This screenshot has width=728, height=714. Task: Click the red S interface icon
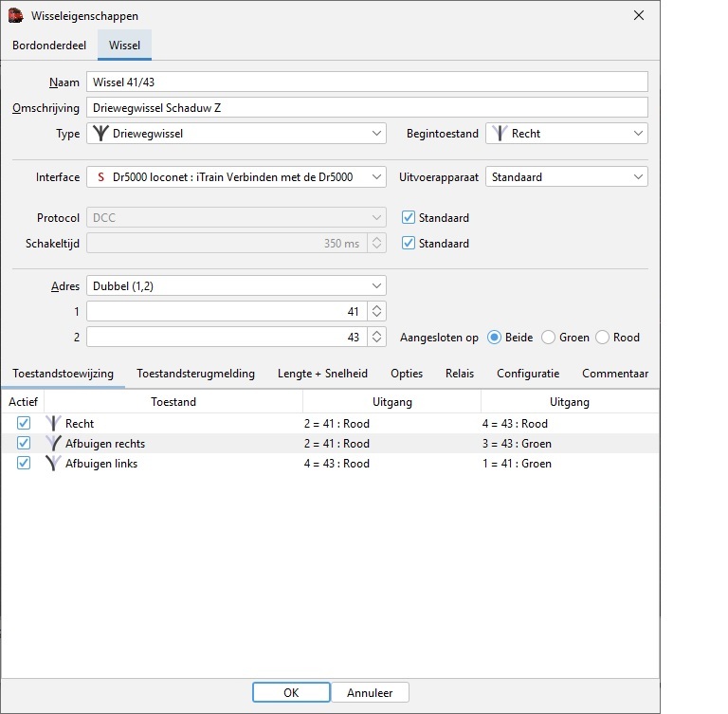(100, 176)
